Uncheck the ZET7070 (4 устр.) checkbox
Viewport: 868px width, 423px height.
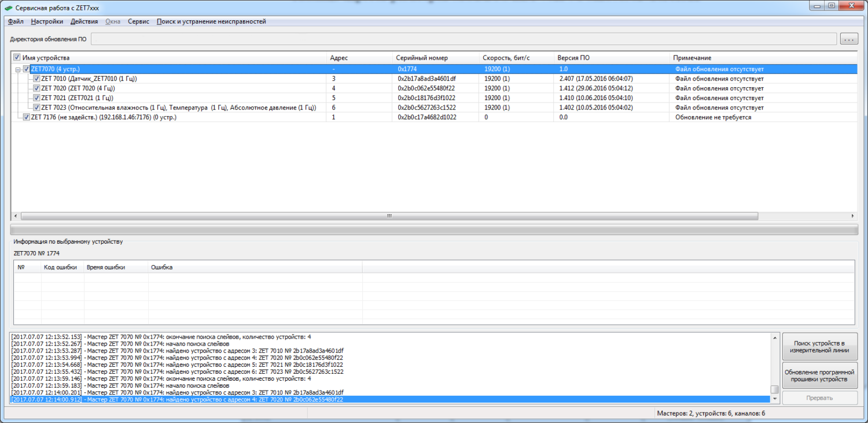tap(27, 69)
